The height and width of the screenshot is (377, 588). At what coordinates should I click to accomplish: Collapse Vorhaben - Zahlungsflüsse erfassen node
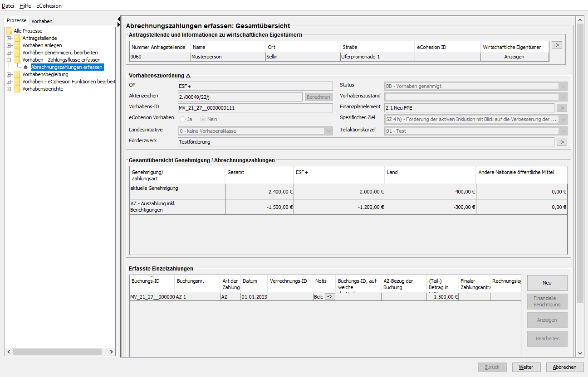click(9, 60)
